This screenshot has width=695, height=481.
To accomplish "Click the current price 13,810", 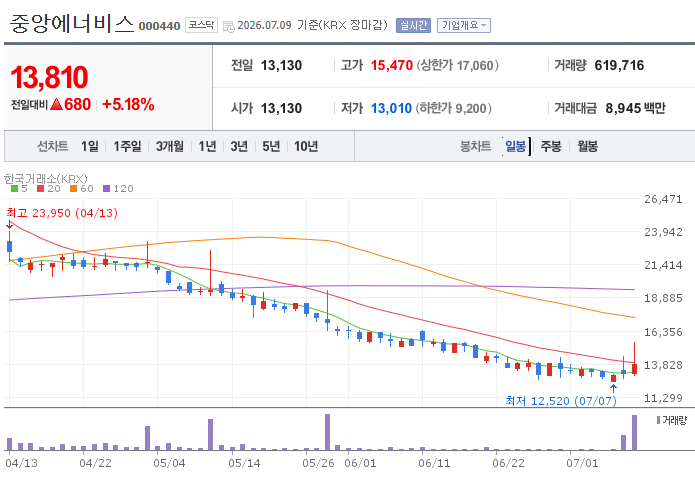I will [x=49, y=77].
